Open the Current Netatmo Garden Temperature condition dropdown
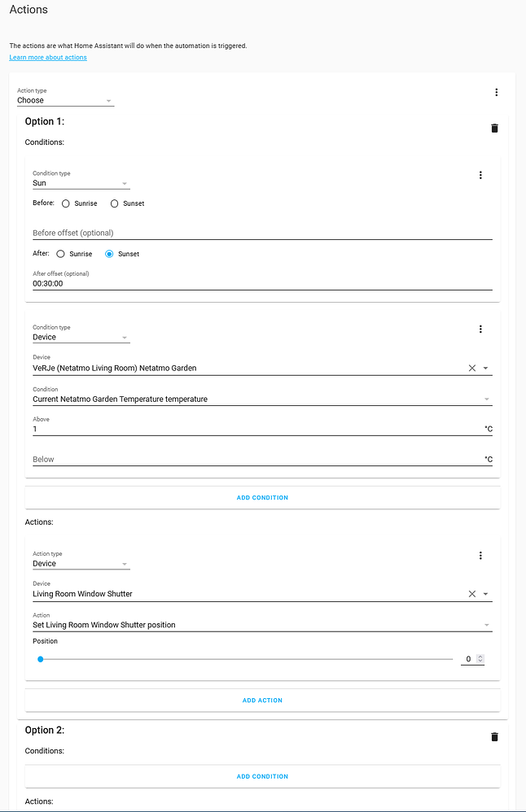The image size is (526, 812). point(261,399)
